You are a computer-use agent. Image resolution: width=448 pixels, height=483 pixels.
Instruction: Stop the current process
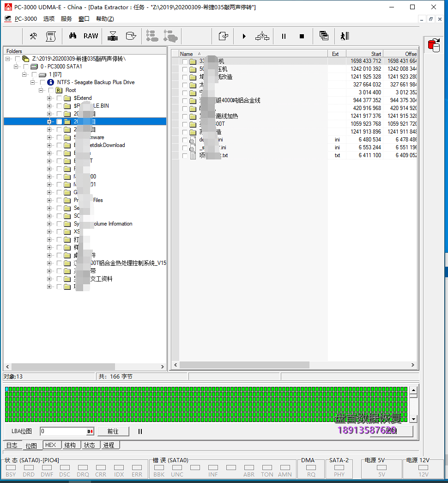click(x=302, y=37)
